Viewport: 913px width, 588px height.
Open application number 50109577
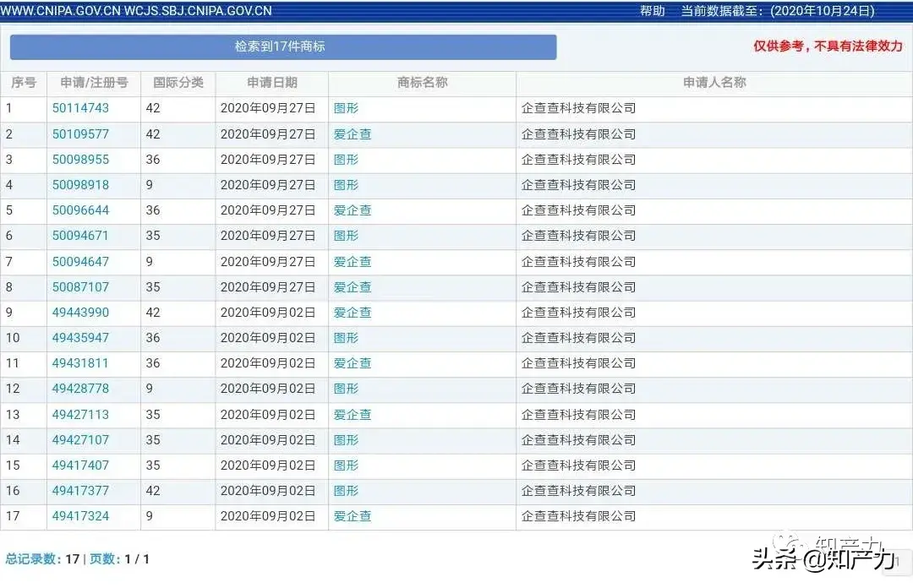[80, 133]
